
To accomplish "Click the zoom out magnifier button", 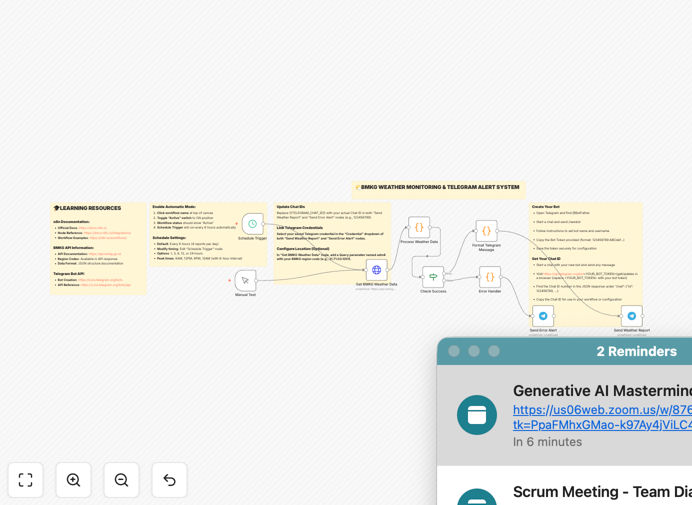I will (x=121, y=480).
